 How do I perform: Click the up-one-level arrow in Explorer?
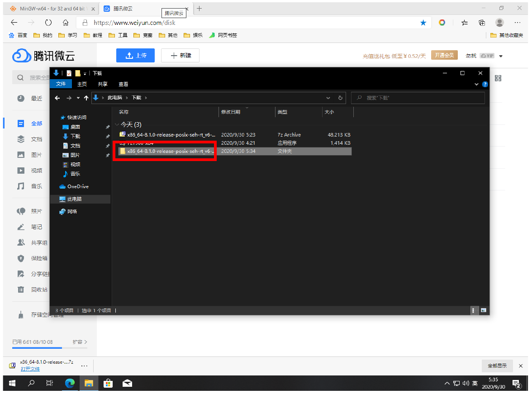click(86, 98)
